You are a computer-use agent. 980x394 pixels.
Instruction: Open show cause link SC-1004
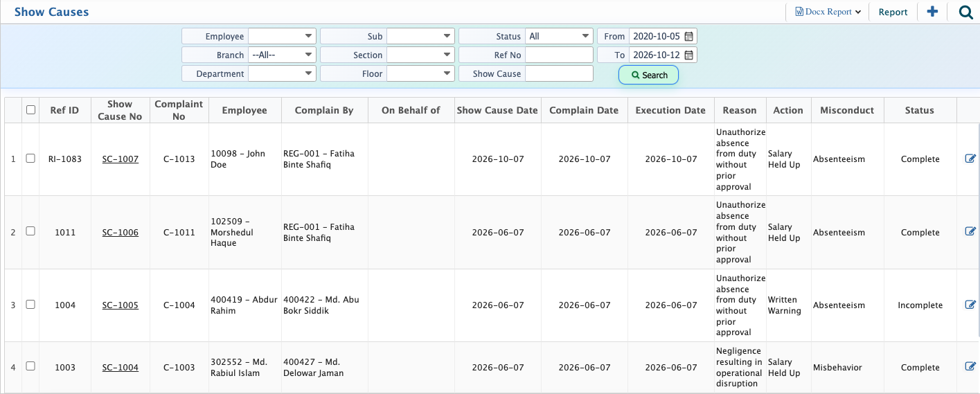120,368
